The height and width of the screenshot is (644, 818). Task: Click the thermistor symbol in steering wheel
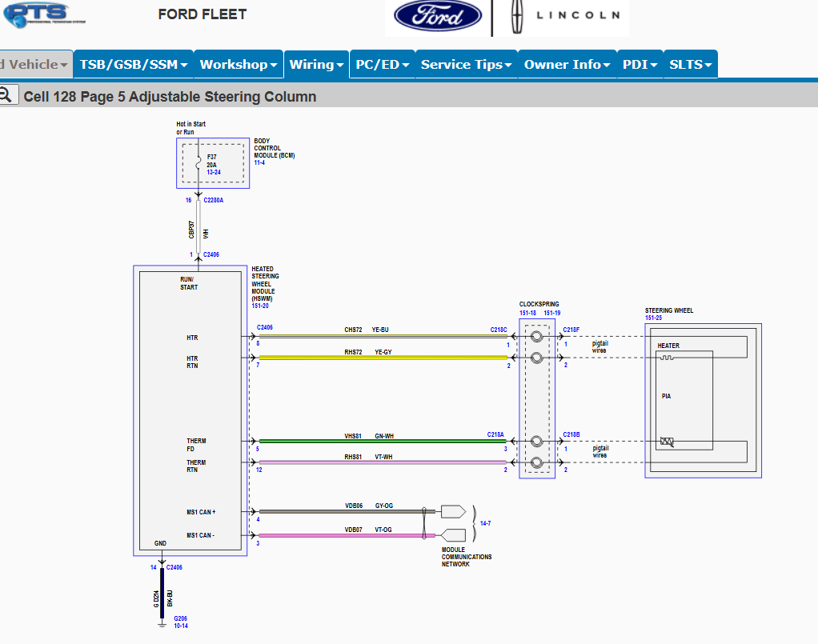[x=666, y=442]
